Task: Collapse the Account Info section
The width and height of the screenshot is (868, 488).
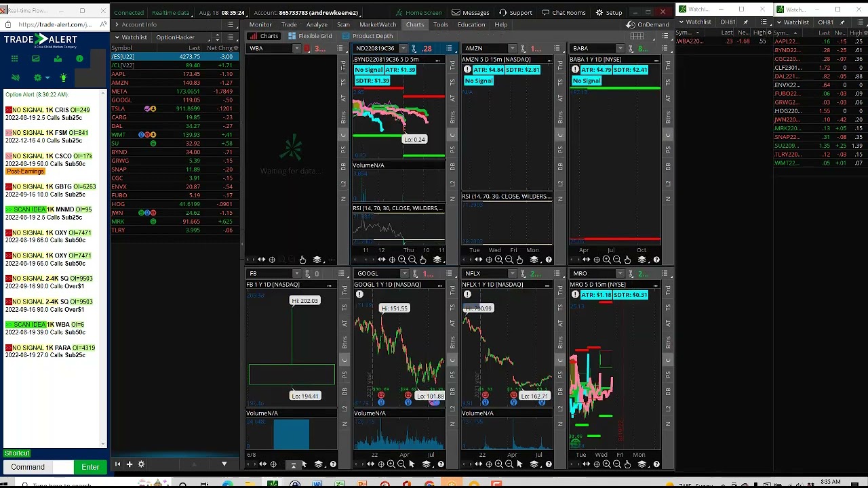Action: point(117,24)
